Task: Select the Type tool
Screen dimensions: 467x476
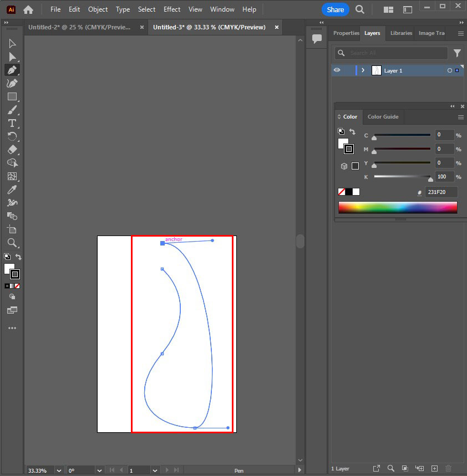Action: click(x=12, y=123)
